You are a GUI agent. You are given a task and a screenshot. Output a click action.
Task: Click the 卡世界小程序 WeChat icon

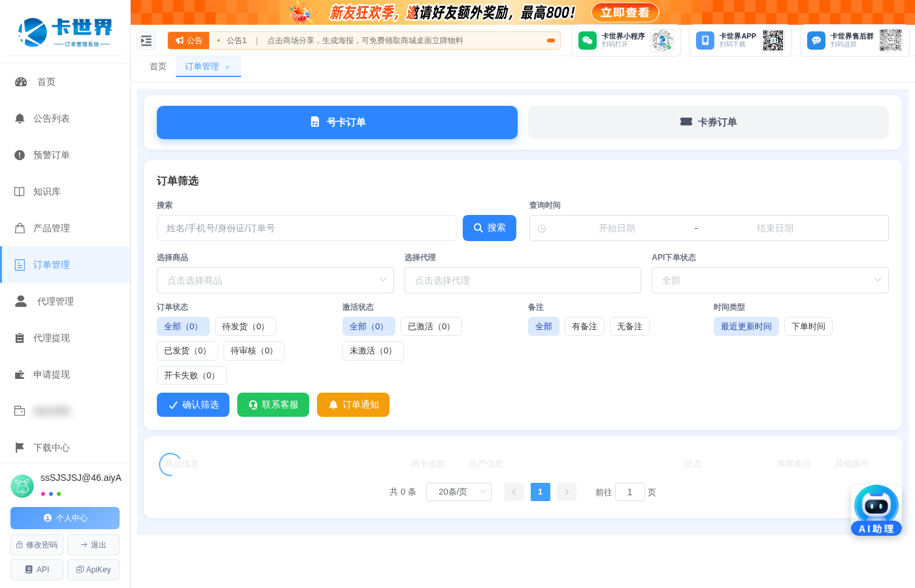[588, 41]
